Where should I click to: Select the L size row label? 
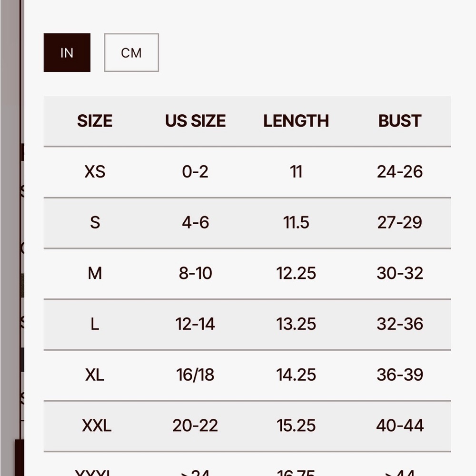coord(95,324)
